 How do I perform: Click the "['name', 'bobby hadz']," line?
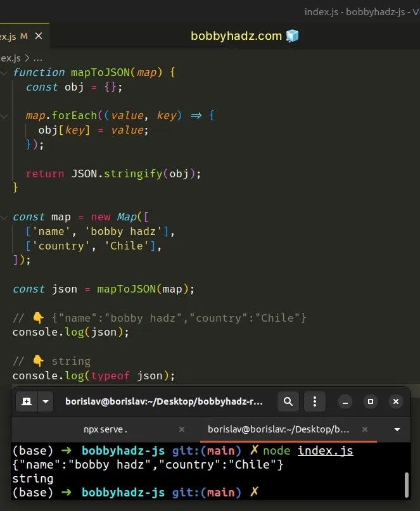click(100, 231)
